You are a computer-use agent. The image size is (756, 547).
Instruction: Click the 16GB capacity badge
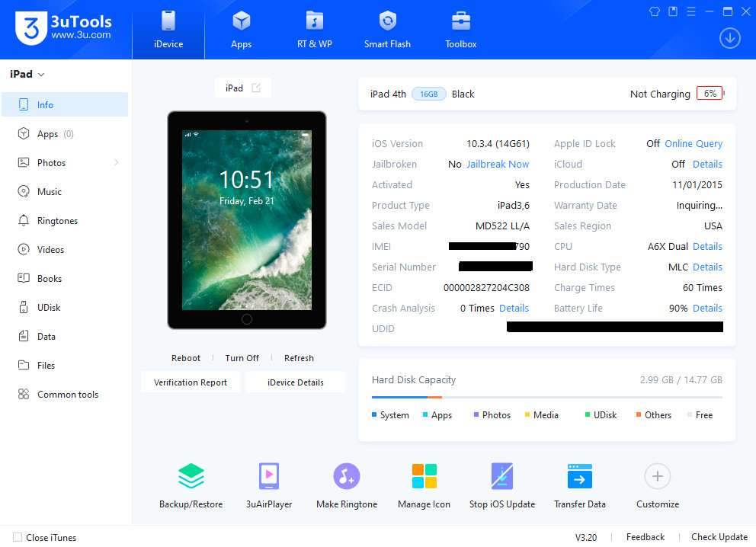pos(428,94)
